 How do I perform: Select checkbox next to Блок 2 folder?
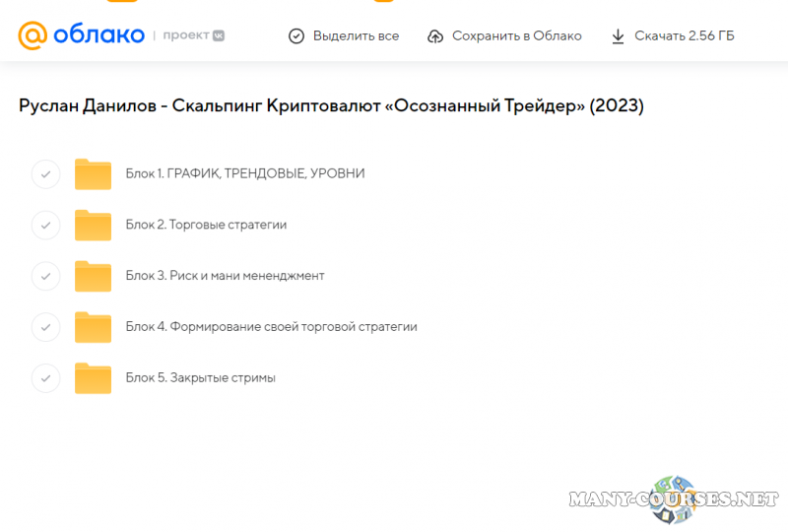pyautogui.click(x=45, y=226)
